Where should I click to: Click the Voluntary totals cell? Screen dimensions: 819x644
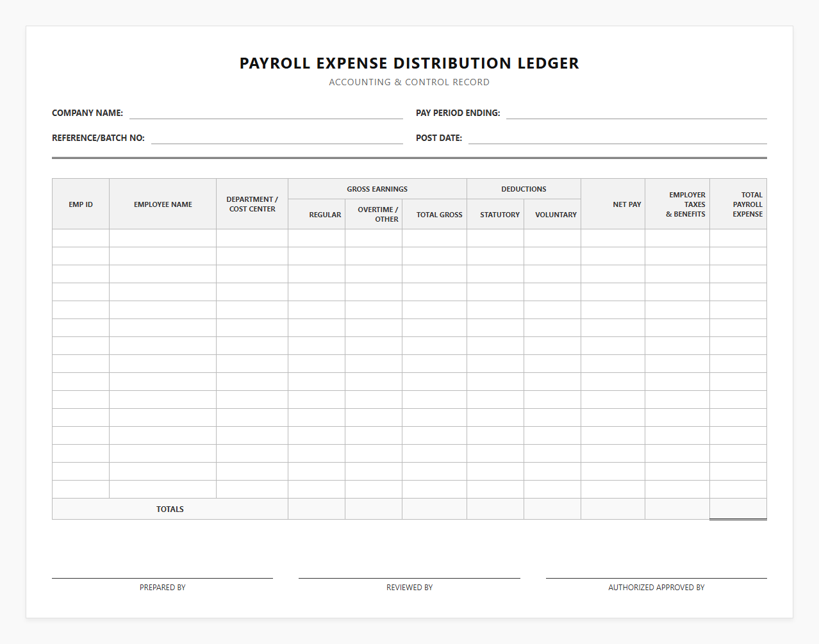pyautogui.click(x=552, y=509)
